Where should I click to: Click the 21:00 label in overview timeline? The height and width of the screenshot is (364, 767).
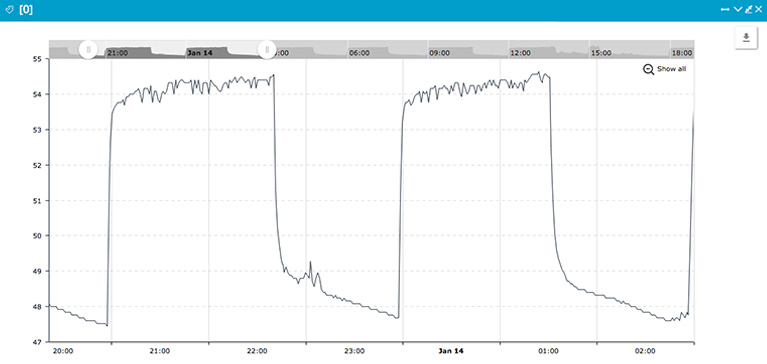(x=118, y=53)
